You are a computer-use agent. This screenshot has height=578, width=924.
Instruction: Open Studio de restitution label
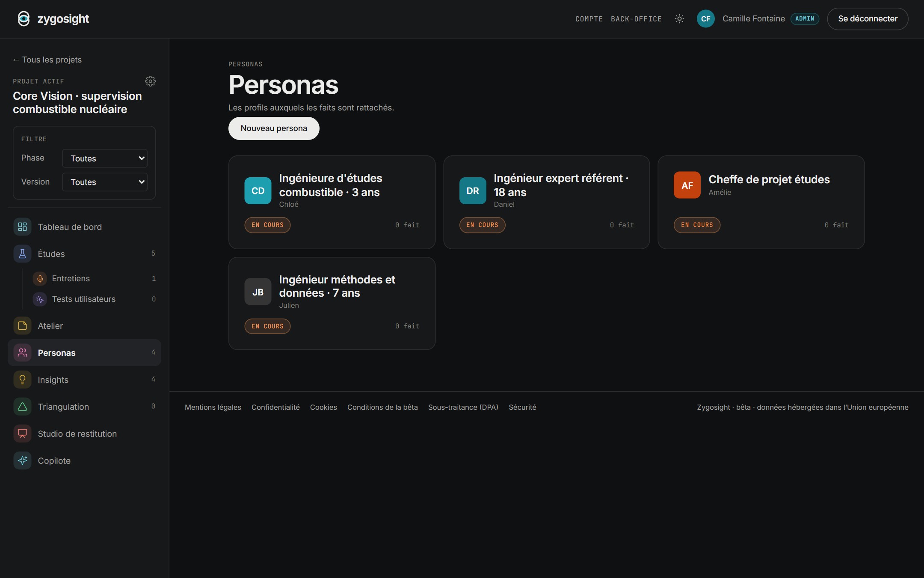[77, 434]
